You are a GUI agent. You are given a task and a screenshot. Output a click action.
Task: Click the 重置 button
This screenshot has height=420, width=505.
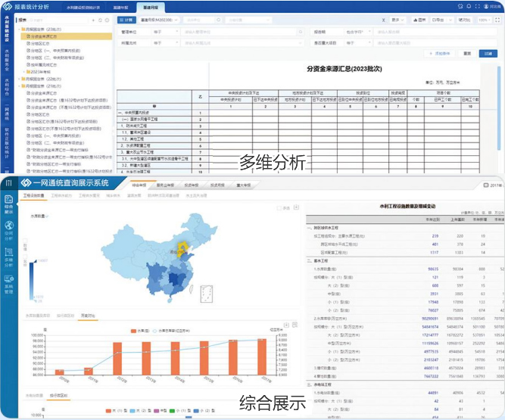click(x=467, y=54)
